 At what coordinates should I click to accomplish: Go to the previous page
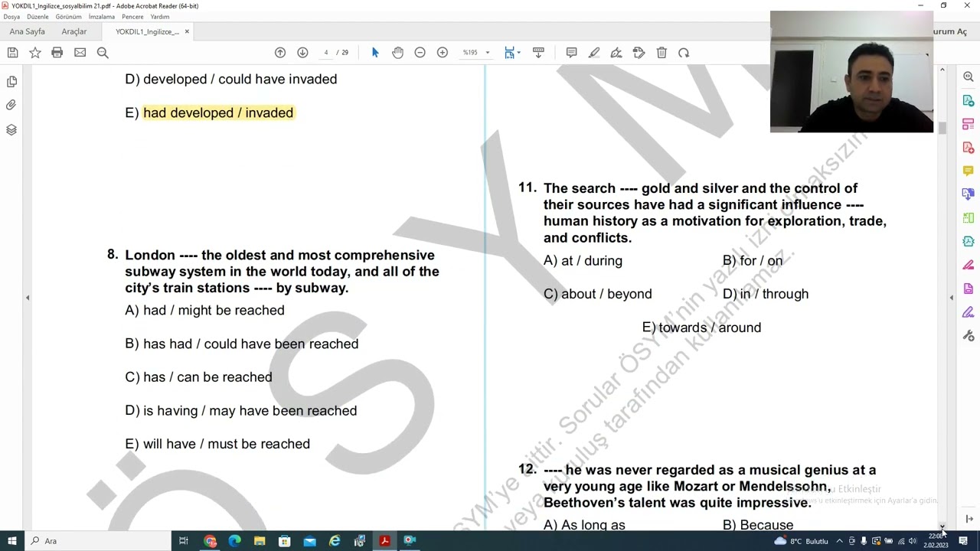pyautogui.click(x=280, y=53)
